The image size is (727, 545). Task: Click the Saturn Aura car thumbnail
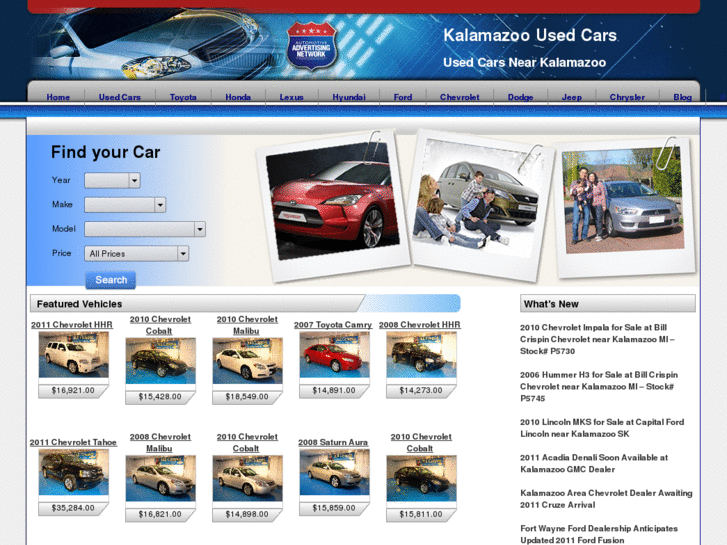334,472
